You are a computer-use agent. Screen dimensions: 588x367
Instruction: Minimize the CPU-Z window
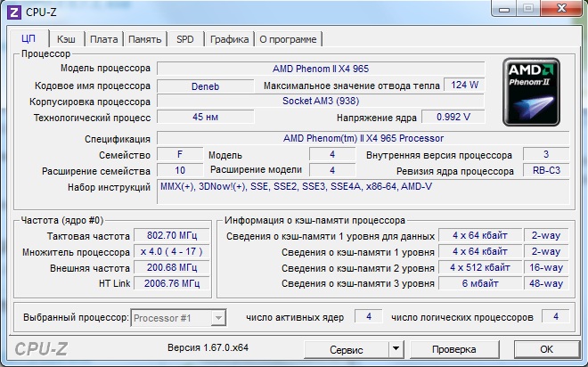pyautogui.click(x=503, y=11)
